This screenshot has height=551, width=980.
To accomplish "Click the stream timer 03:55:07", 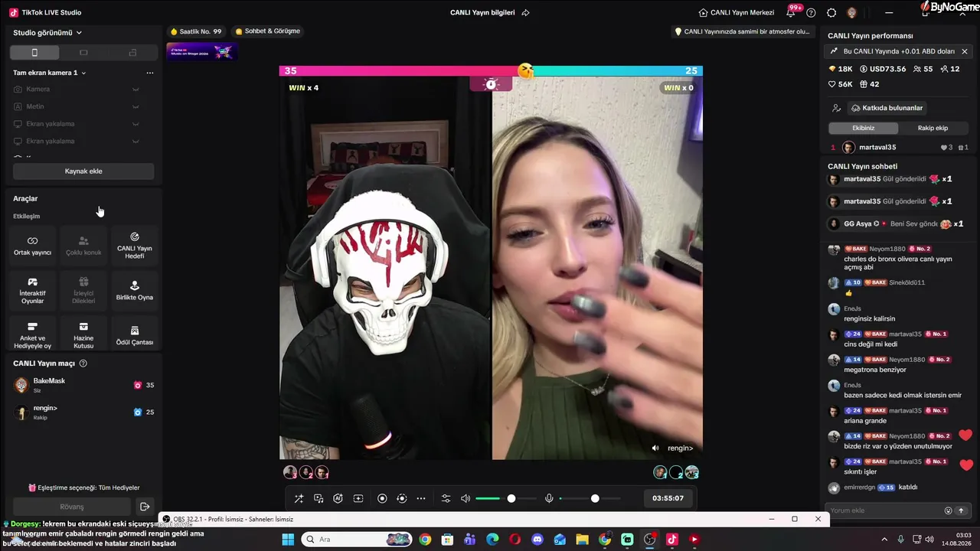I will (x=668, y=498).
